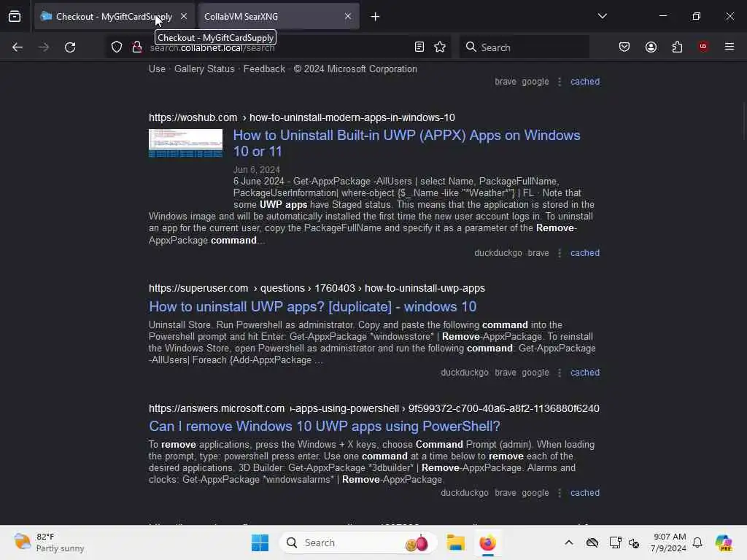The height and width of the screenshot is (560, 747).
Task: Expand options dots for woshub result
Action: click(560, 253)
